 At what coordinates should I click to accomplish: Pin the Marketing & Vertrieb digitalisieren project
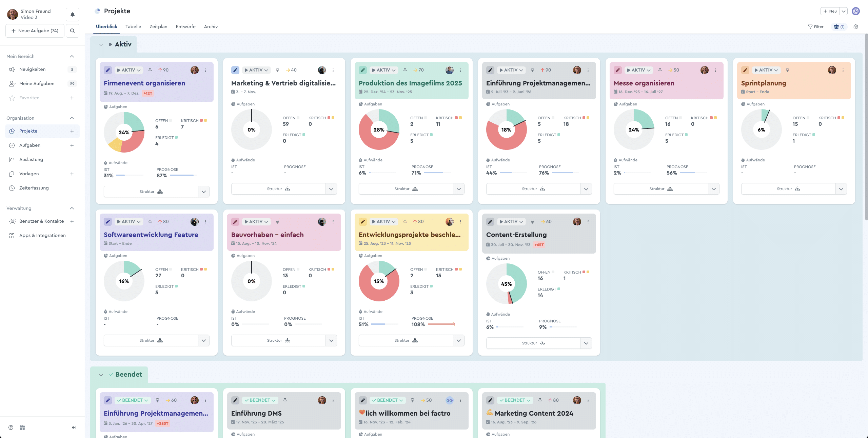click(x=277, y=70)
